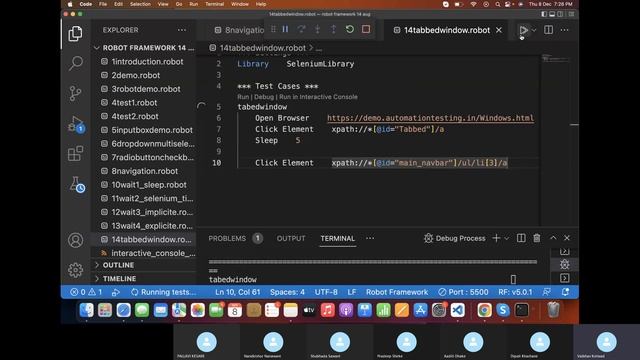Open the automationtesting Windows.html link
The width and height of the screenshot is (640, 360).
coord(430,118)
